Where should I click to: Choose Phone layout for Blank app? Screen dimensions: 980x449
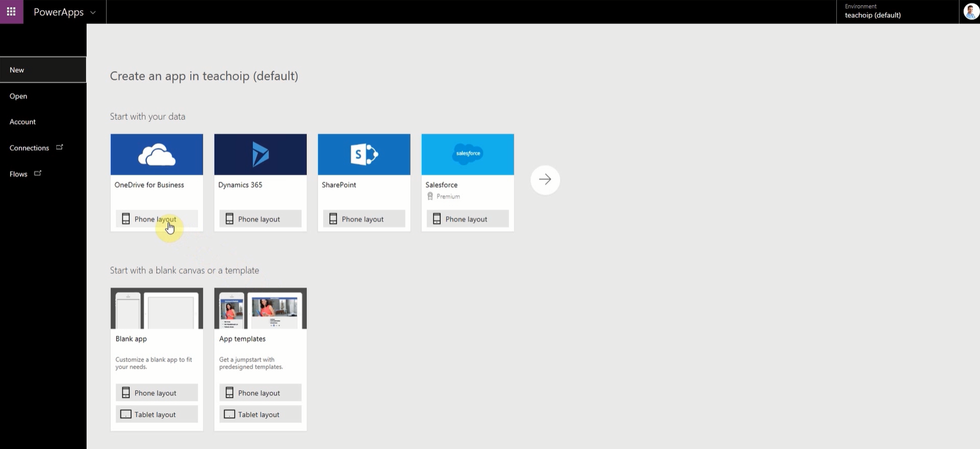point(157,393)
